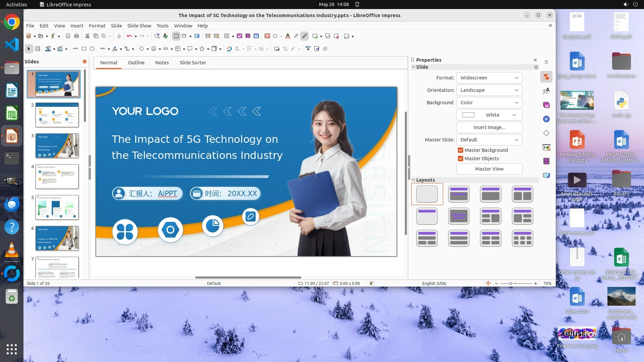Select the Title, Content layout thumbnail
This screenshot has width=644, height=362.
pyautogui.click(x=490, y=194)
